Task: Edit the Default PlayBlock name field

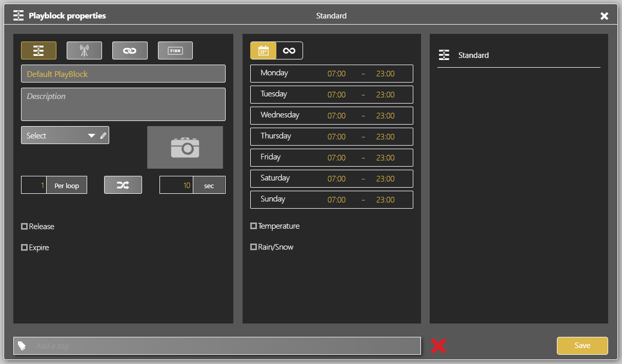Action: [123, 74]
